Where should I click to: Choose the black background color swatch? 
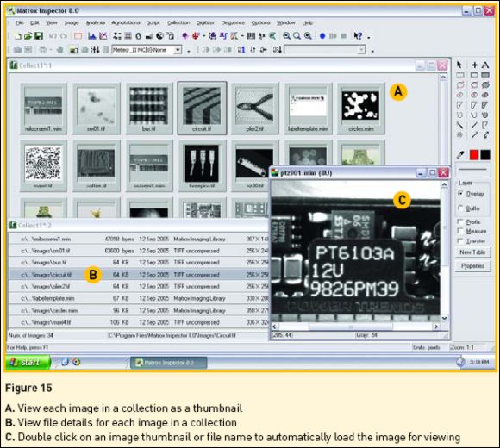(485, 155)
